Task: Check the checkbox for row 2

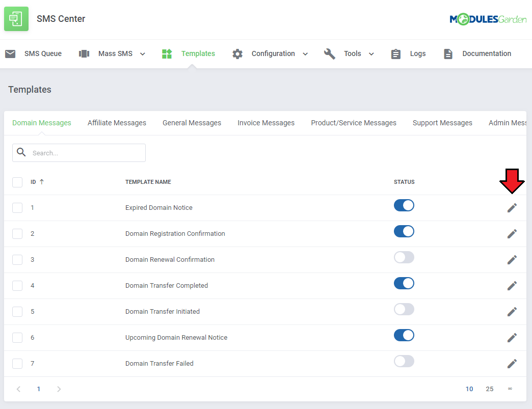Action: [x=17, y=234]
